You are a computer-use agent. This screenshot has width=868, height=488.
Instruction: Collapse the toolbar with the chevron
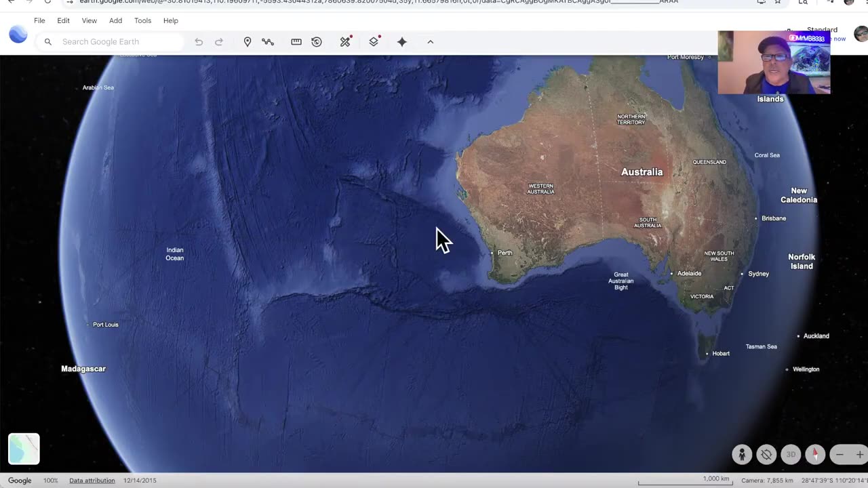[x=430, y=42]
